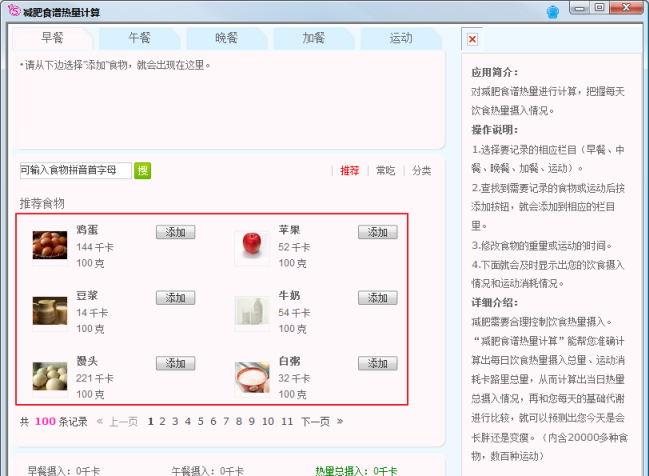The height and width of the screenshot is (476, 649).
Task: Click the 馒头 steamed buns thumbnail
Action: click(x=50, y=376)
